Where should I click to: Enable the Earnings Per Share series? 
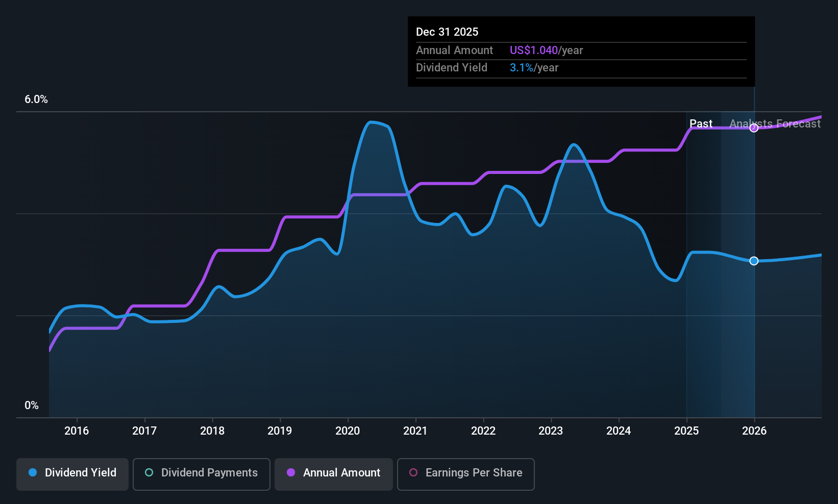[x=466, y=474]
